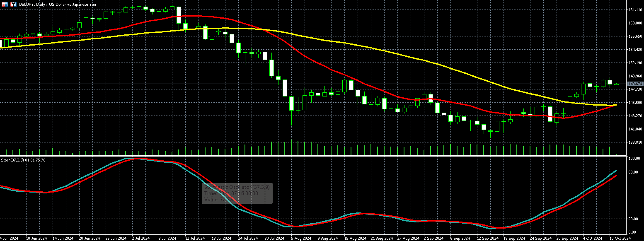Select the current price tag 148.674
Screen dimensions: 644x241
[x=635, y=84]
